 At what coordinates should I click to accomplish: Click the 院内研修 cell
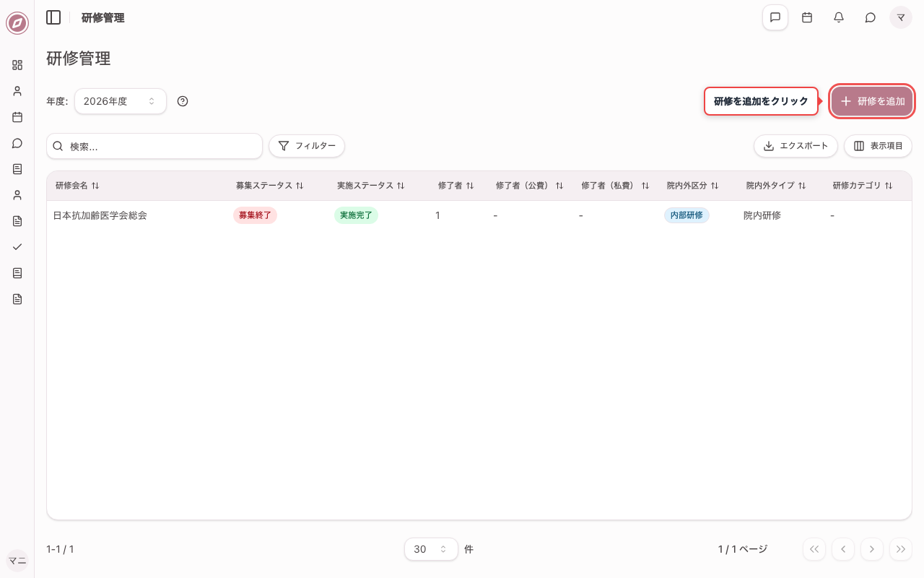point(762,215)
